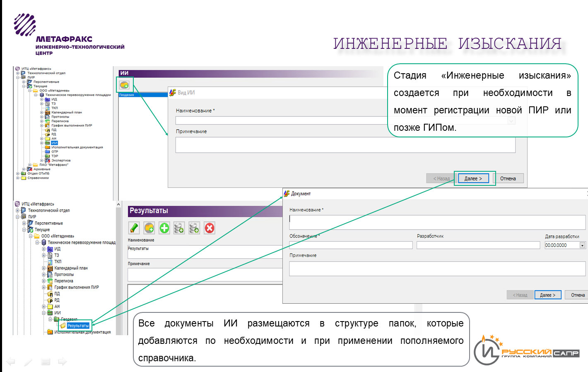Click the Протоколы icon in Результаты window tree
The height and width of the screenshot is (372, 588).
[x=50, y=274]
